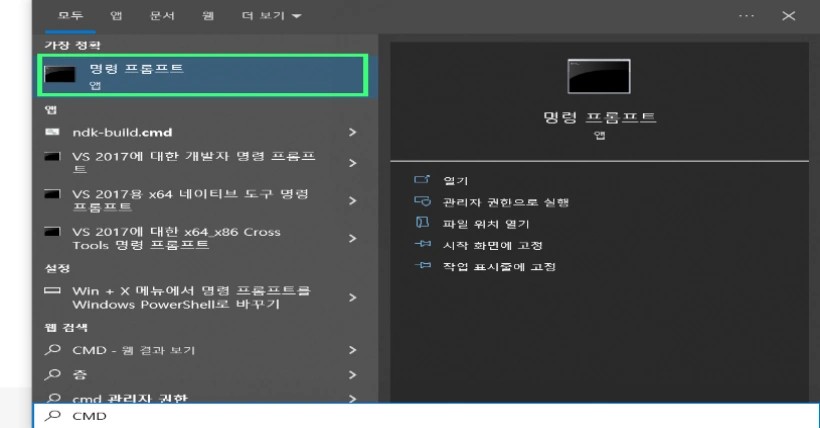Click the icon next to x64 네이티브 도구 result

coord(52,194)
